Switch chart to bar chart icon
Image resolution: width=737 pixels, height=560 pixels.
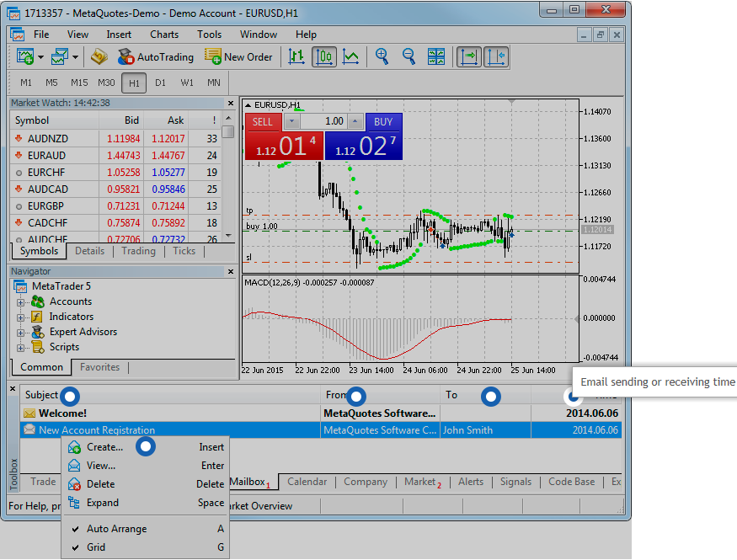pyautogui.click(x=296, y=57)
